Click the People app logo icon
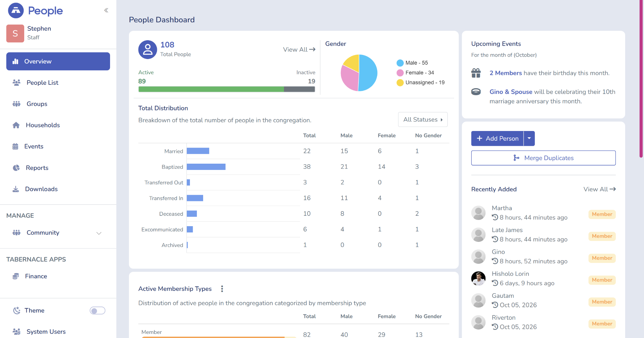 pos(16,10)
